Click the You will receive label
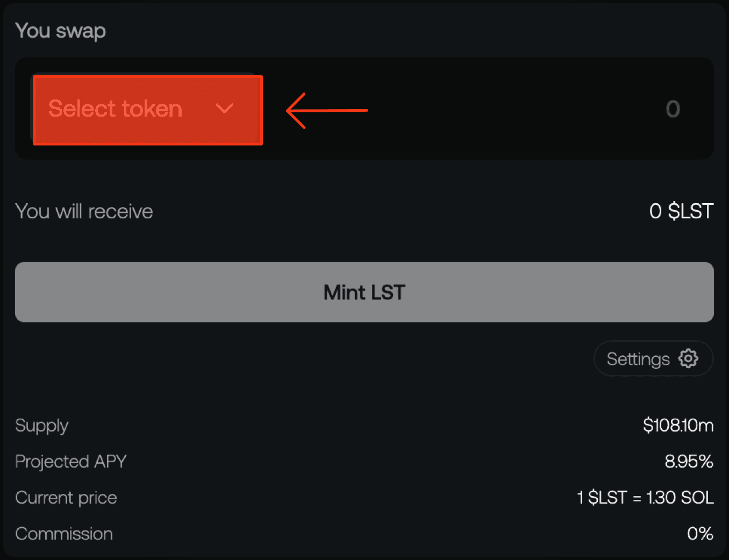Screen dimensions: 729x560 pyautogui.click(x=84, y=211)
